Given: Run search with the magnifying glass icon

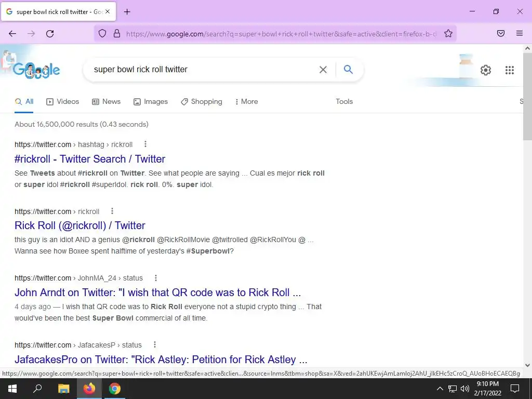Looking at the screenshot, I should [348, 70].
